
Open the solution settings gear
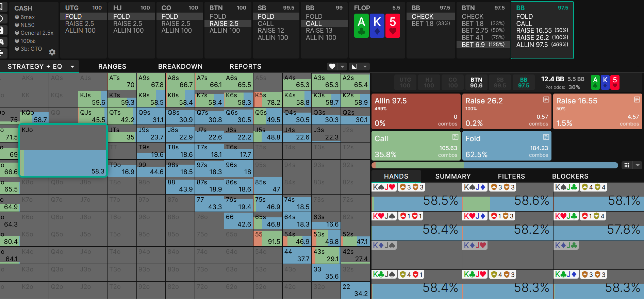52,52
